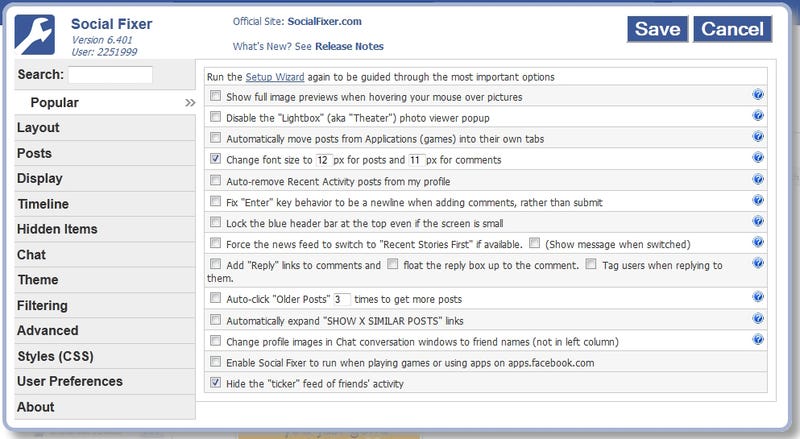Check float the reply box up option
This screenshot has width=800, height=439.
[392, 264]
